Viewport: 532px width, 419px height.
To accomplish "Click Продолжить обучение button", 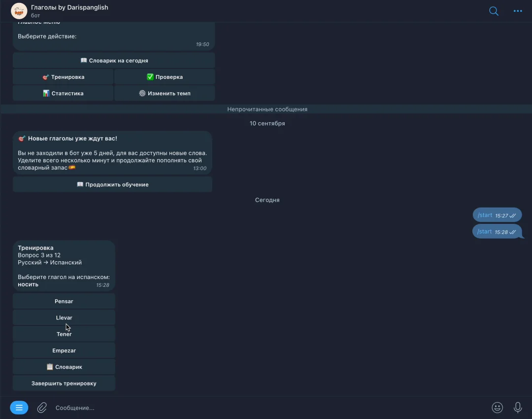I will coord(112,184).
